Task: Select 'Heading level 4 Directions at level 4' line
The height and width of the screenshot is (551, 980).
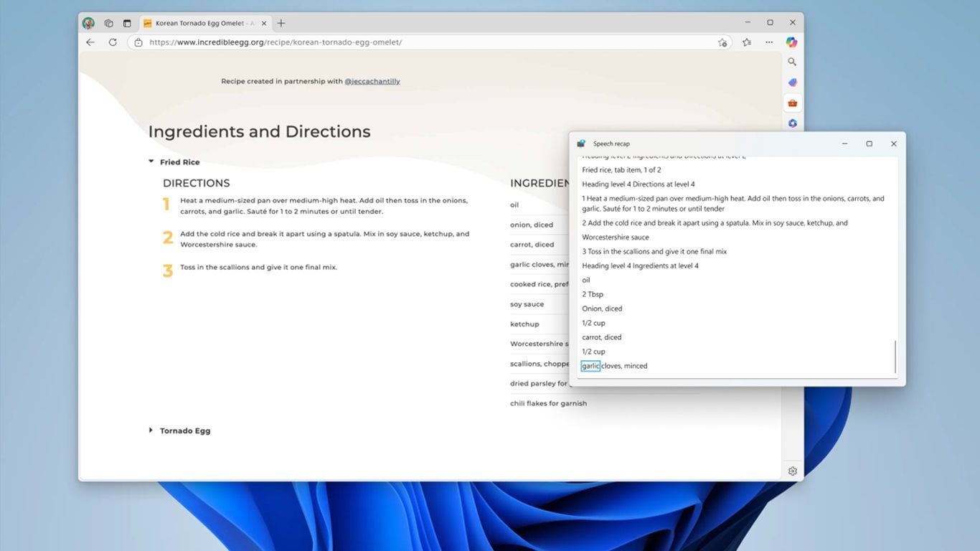Action: 639,184
